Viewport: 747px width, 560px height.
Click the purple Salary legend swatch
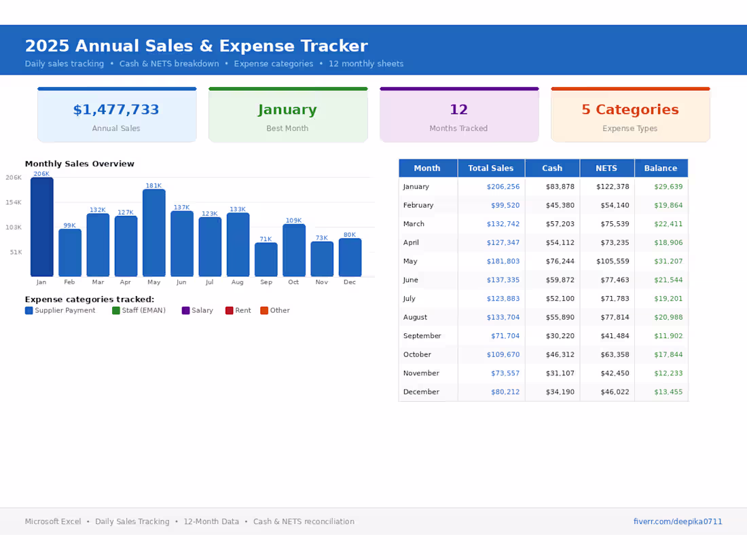point(186,310)
